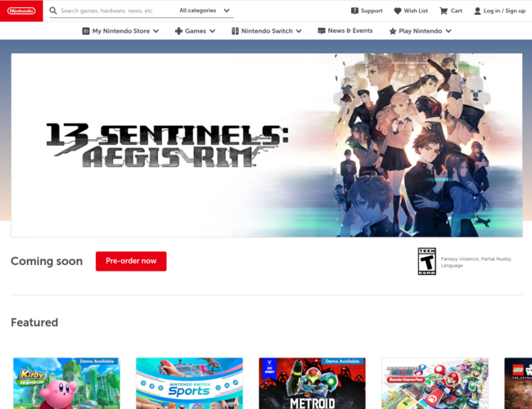
Task: Click the Featured heading
Action: (34, 322)
